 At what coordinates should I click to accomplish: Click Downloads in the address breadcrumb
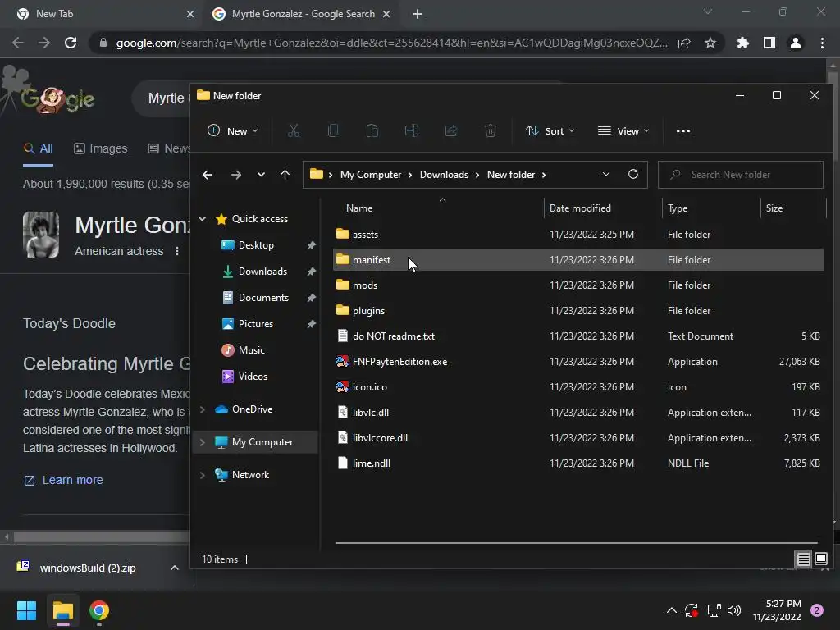coord(444,175)
